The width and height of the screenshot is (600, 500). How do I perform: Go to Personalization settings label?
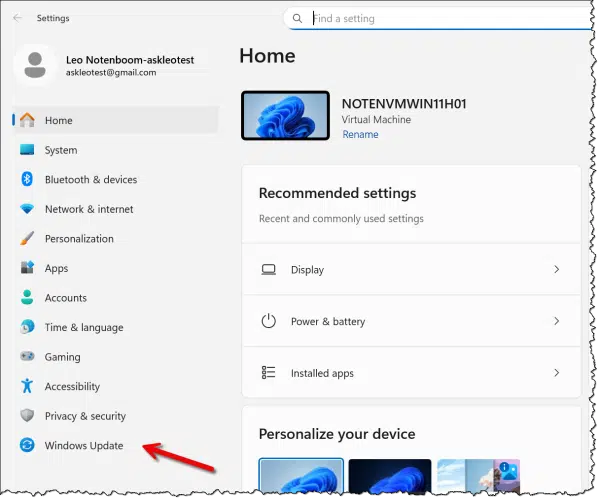click(x=79, y=239)
